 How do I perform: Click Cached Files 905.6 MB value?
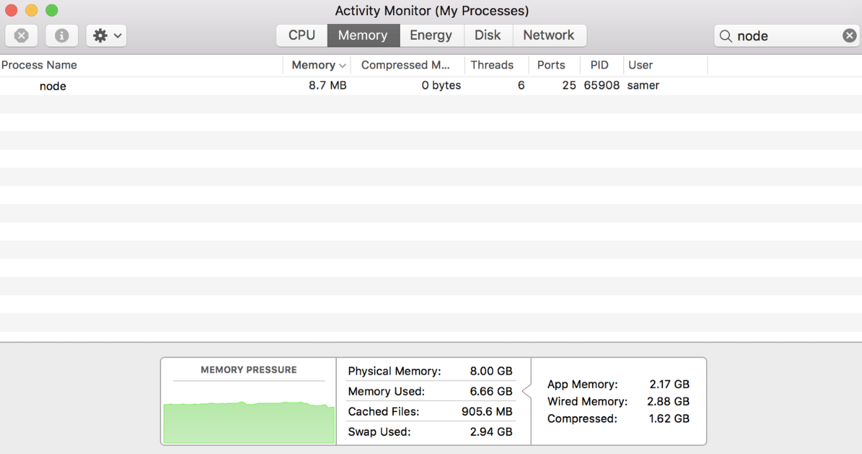(487, 412)
